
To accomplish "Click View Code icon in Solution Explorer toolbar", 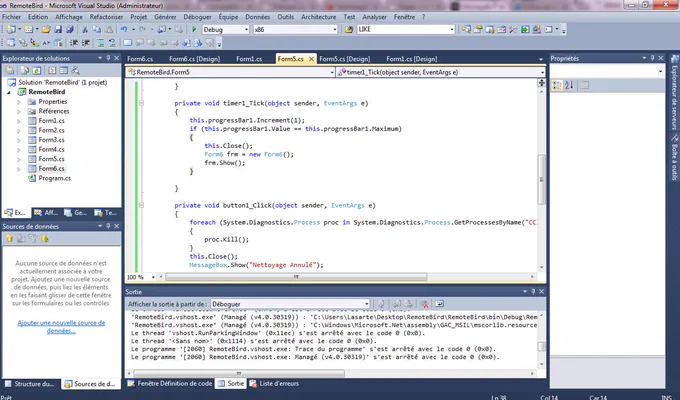I will tap(52, 70).
